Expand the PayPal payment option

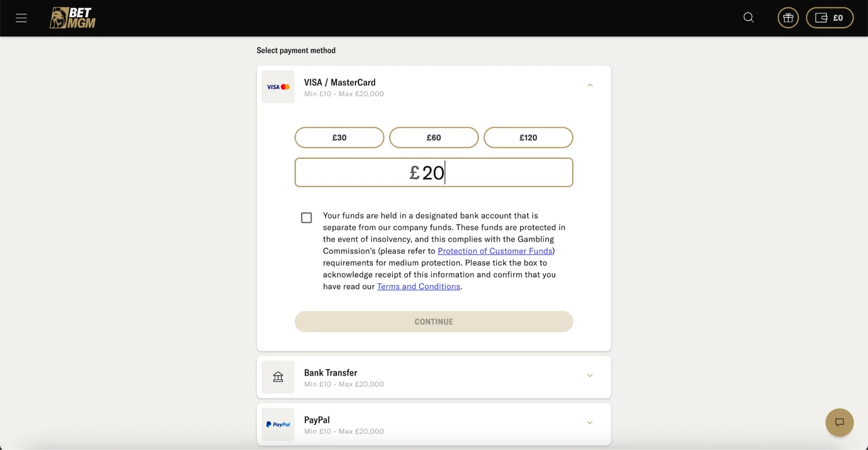click(x=590, y=423)
